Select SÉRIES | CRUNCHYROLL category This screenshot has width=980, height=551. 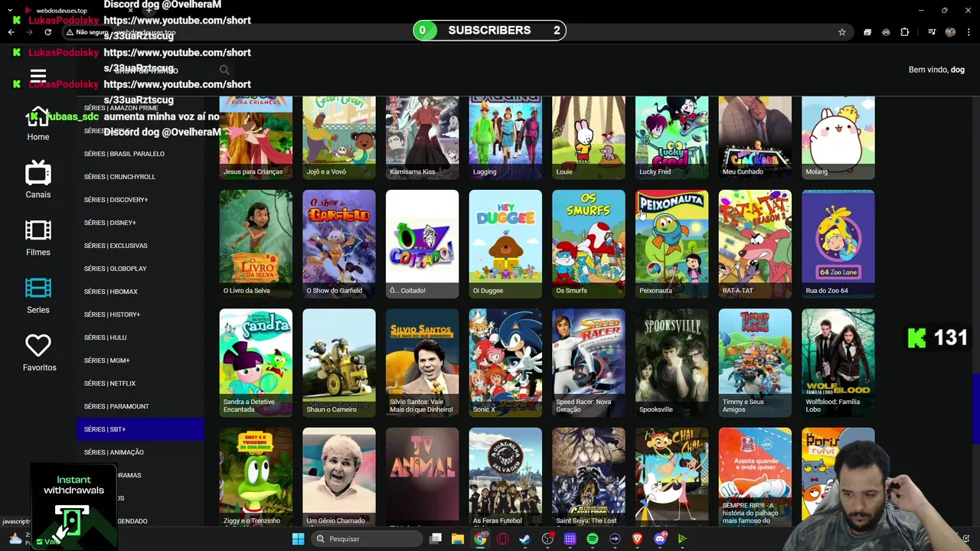141,177
